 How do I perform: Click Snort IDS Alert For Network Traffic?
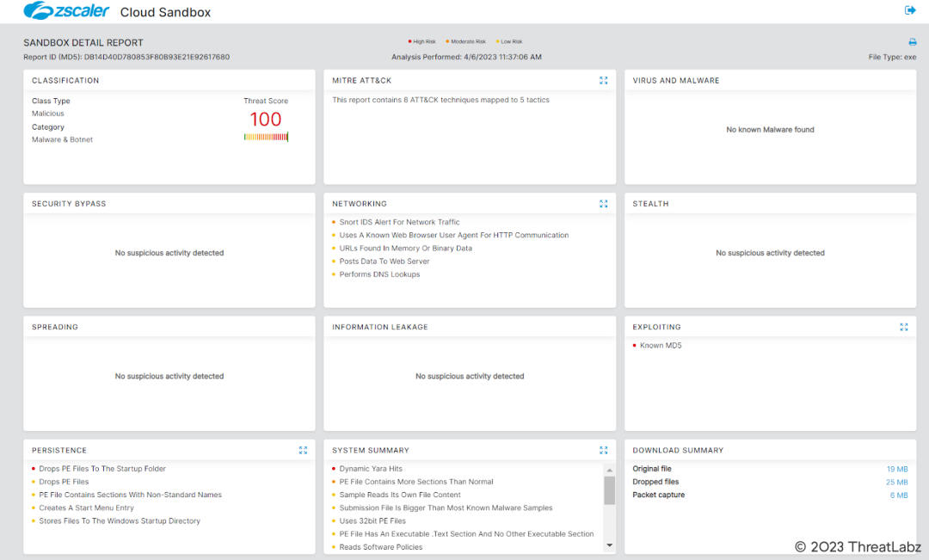coord(399,222)
